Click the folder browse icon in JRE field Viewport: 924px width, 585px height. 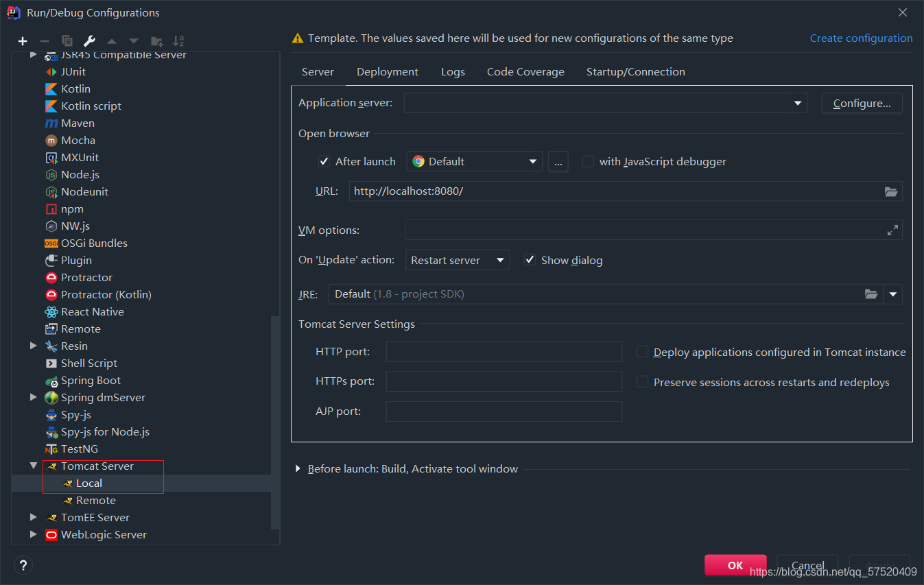coord(871,294)
